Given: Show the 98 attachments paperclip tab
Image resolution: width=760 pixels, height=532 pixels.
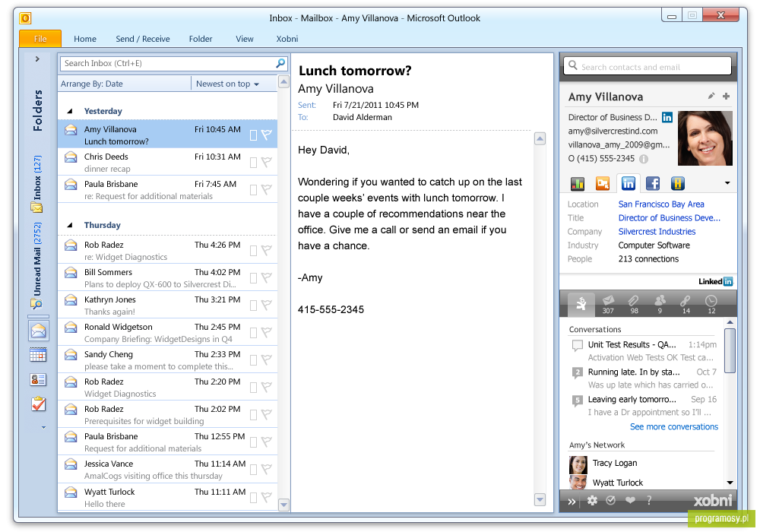Looking at the screenshot, I should coord(634,304).
